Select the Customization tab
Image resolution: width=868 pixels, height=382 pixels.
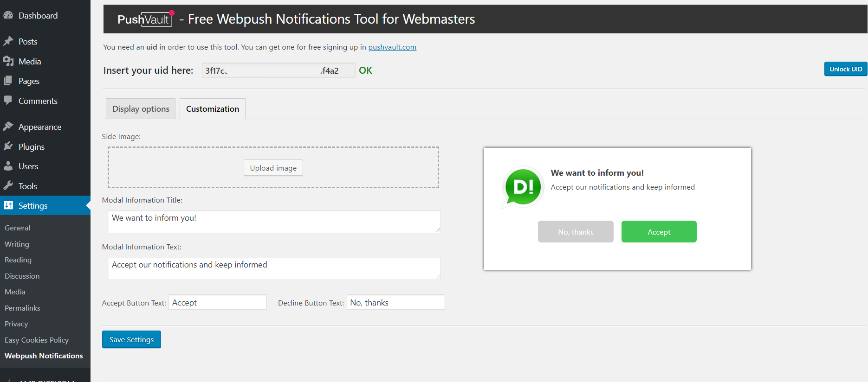[x=213, y=109]
